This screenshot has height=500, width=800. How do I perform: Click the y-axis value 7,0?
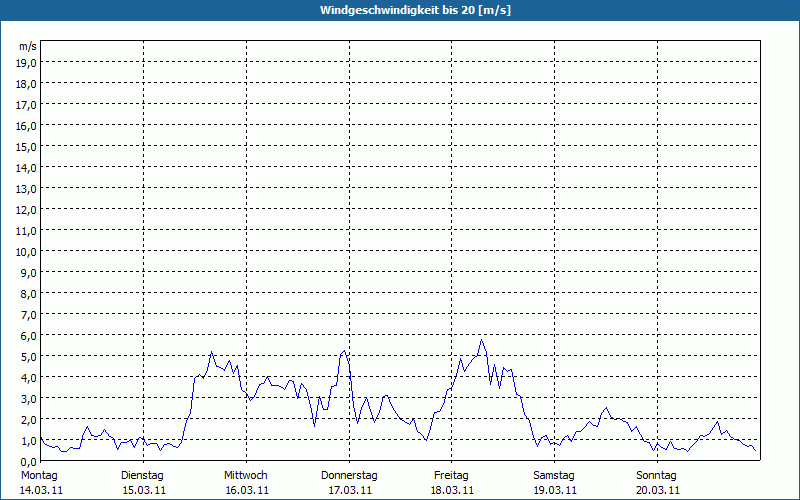pyautogui.click(x=28, y=315)
